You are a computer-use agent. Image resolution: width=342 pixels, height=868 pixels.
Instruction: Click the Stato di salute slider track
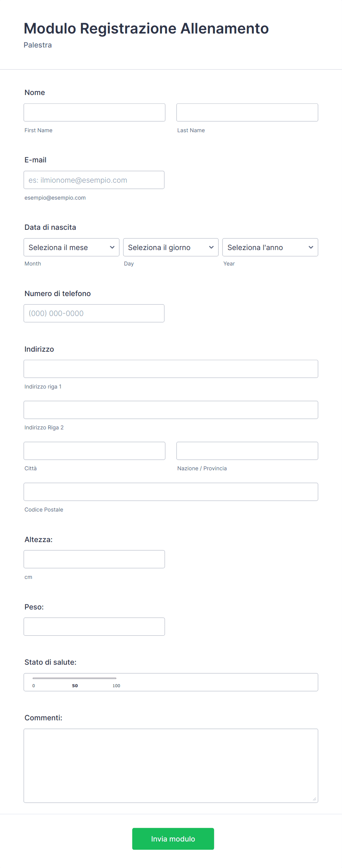[74, 678]
